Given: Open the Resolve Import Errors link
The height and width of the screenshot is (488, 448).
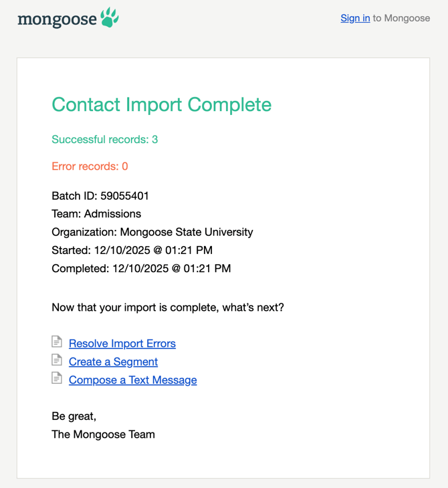Looking at the screenshot, I should [122, 344].
